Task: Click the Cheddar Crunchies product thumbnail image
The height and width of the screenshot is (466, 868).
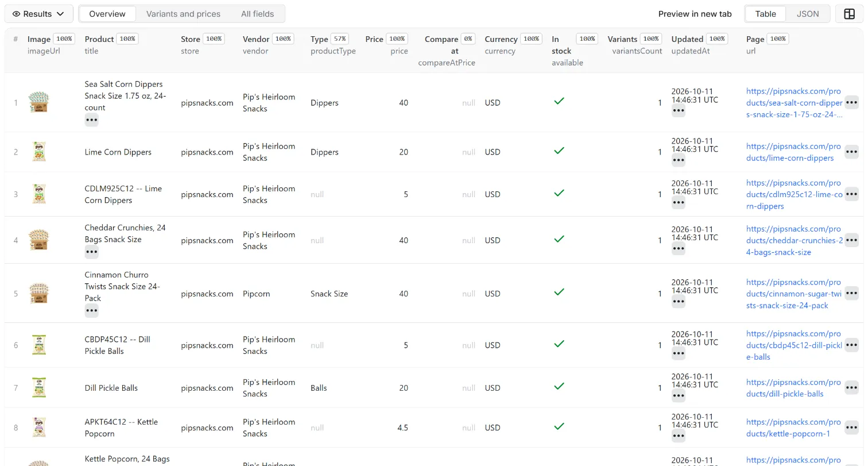Action: coord(38,240)
